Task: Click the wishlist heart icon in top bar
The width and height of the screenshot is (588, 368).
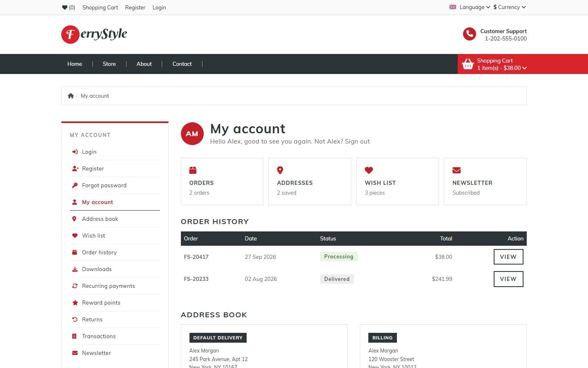Action: click(x=65, y=7)
